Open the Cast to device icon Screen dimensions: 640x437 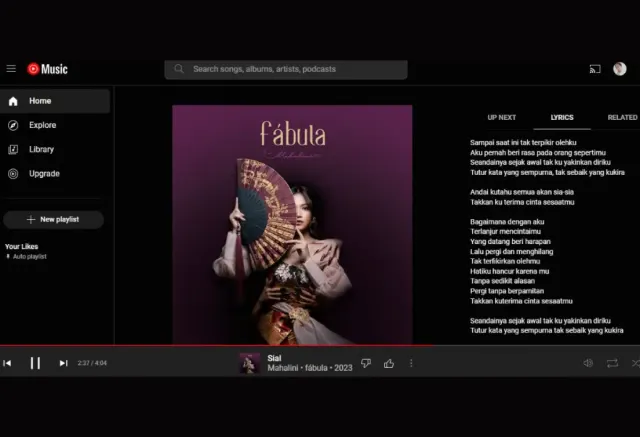[x=595, y=69]
